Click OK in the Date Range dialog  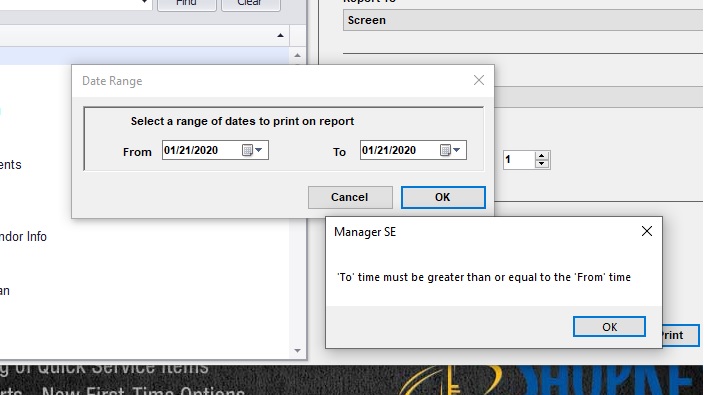point(443,198)
